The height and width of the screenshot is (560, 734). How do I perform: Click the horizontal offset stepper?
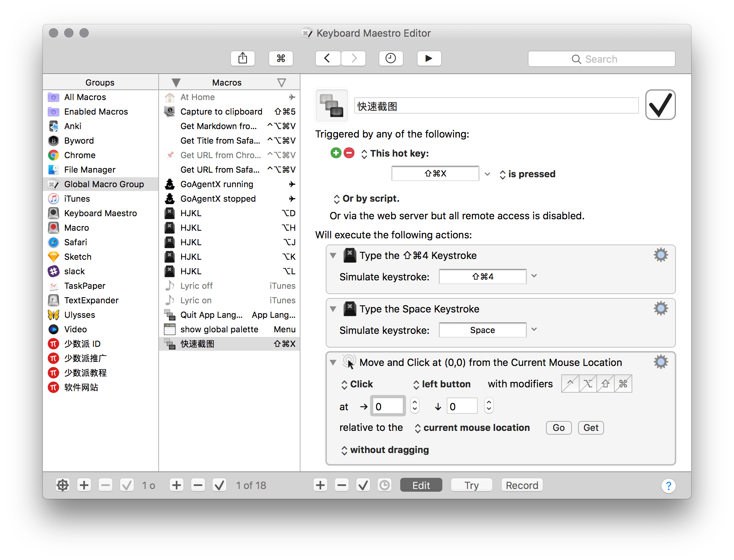[415, 406]
